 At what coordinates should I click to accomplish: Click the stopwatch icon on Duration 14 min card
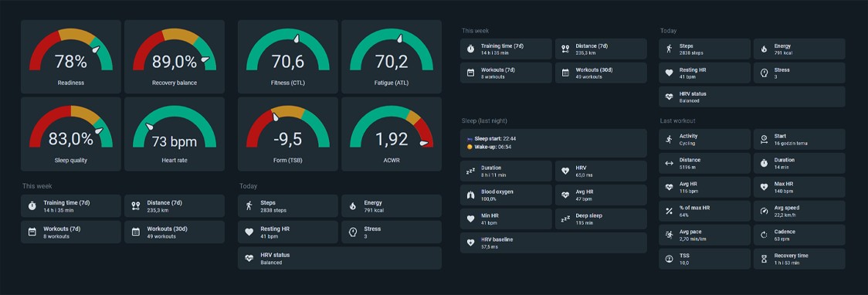[x=764, y=163]
